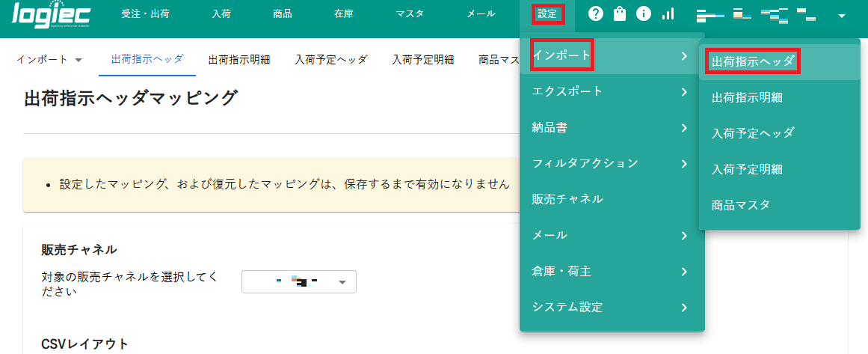The width and height of the screenshot is (868, 354).
Task: Switch to the 入荷予定ヘッダ tab
Action: (331, 60)
